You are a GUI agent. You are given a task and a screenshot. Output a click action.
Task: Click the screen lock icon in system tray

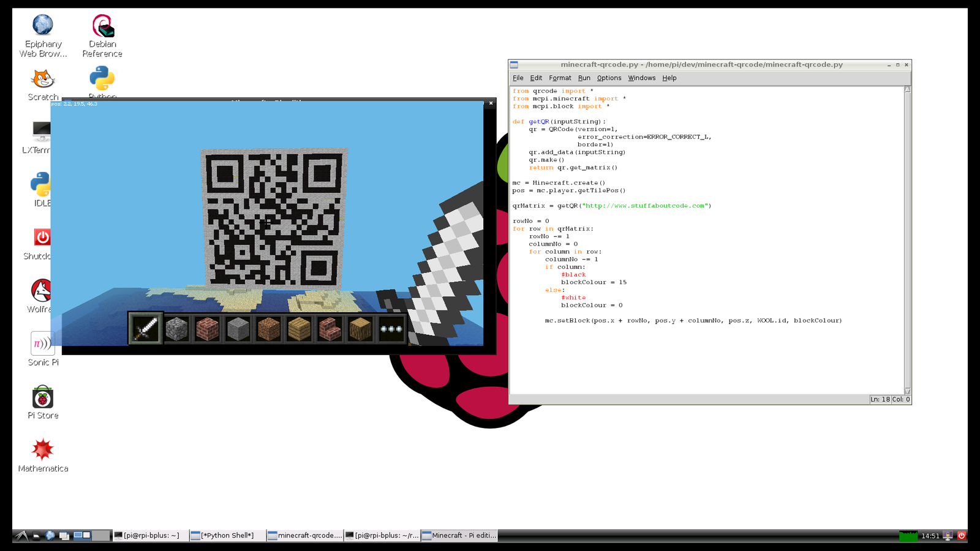(x=948, y=536)
